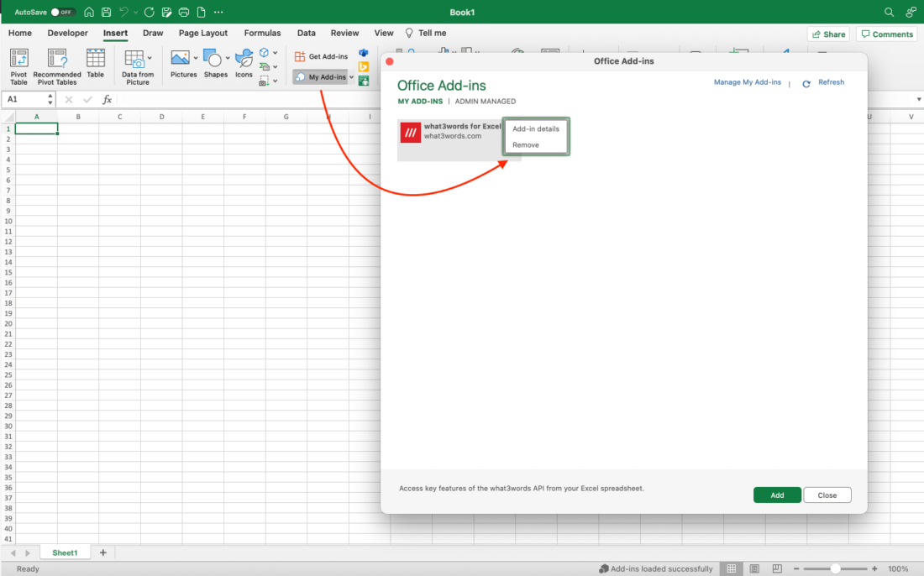
Task: Go to the Draw ribbon tab
Action: pyautogui.click(x=153, y=33)
